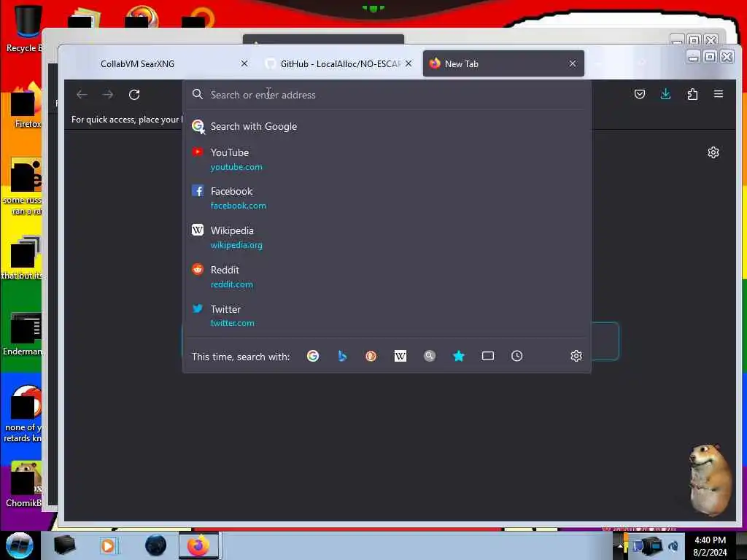This screenshot has width=747, height=560.
Task: Choose the grey magnifier search engine icon
Action: tap(429, 356)
